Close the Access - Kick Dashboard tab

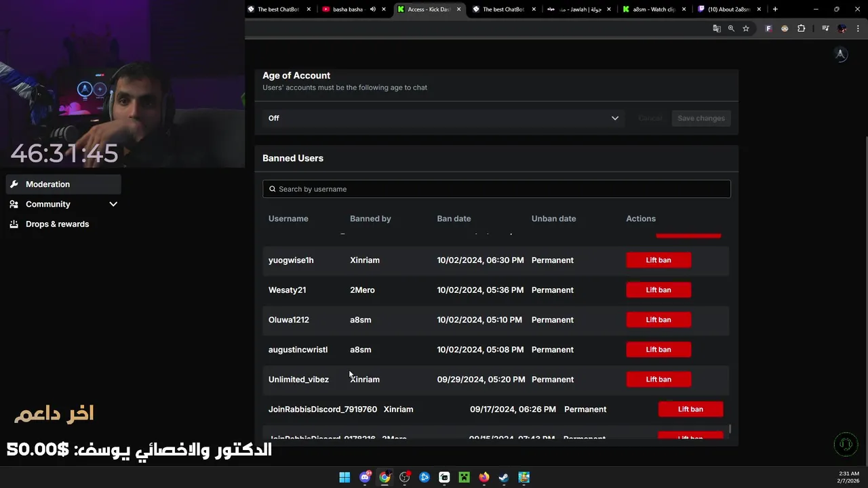coord(459,9)
